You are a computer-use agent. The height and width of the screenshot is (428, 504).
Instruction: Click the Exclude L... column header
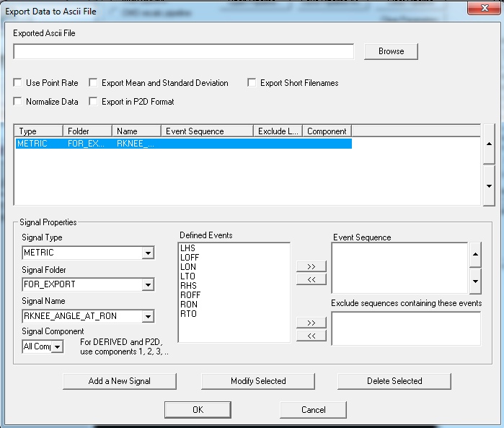[278, 131]
